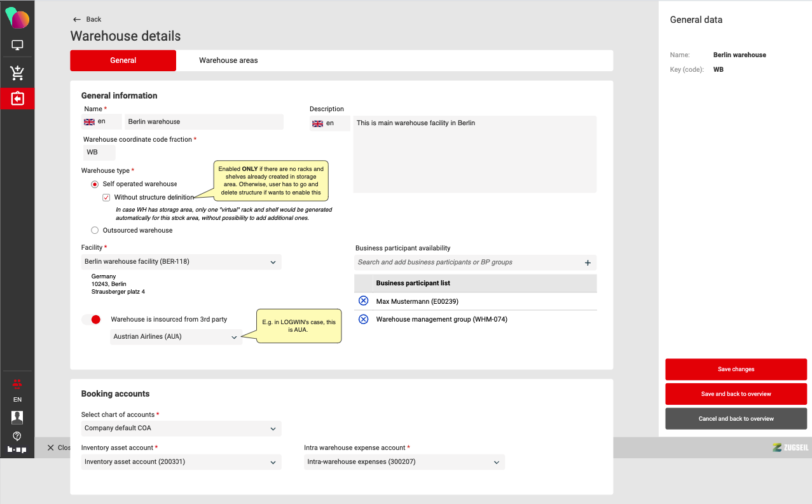Select the Self operated warehouse radio button
The height and width of the screenshot is (504, 812).
tap(95, 184)
